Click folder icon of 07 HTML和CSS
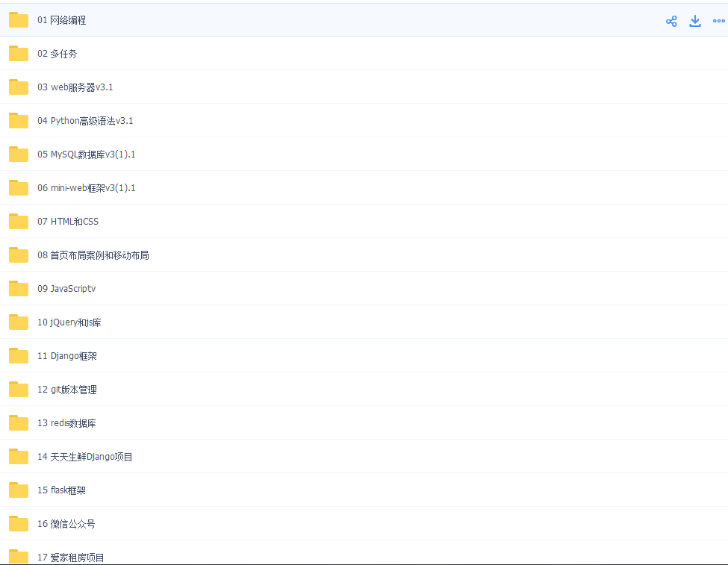Screen dimensions: 728x565 point(19,222)
